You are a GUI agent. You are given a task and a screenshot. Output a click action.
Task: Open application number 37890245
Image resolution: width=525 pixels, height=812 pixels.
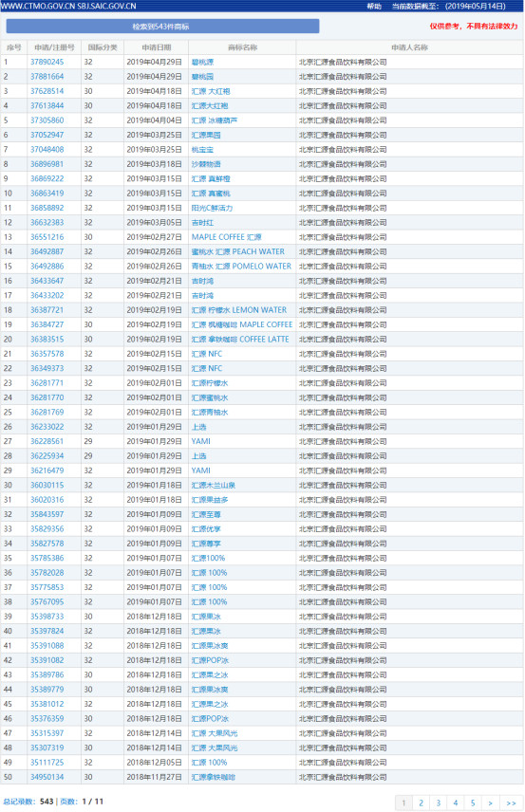(x=47, y=63)
